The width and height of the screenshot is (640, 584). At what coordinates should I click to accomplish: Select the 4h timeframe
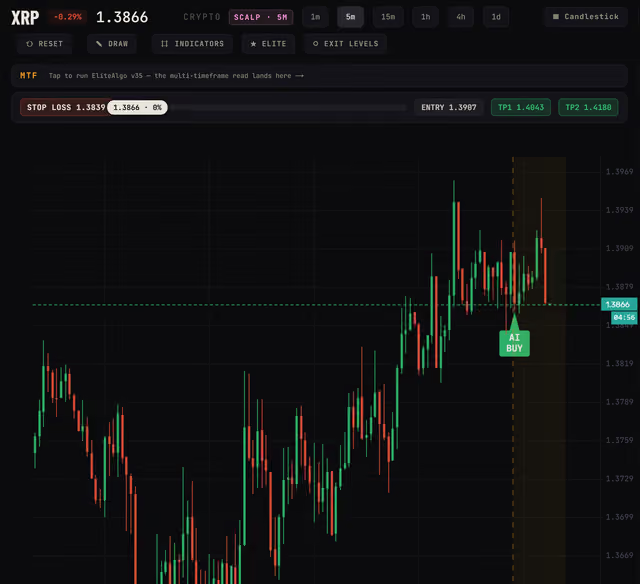click(461, 17)
